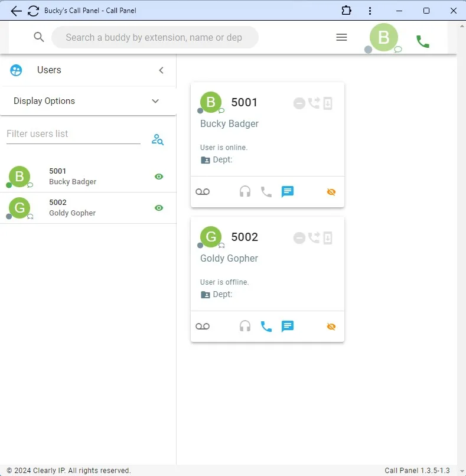Click the green phone dial icon
Screen dimensions: 466x476
pyautogui.click(x=422, y=41)
